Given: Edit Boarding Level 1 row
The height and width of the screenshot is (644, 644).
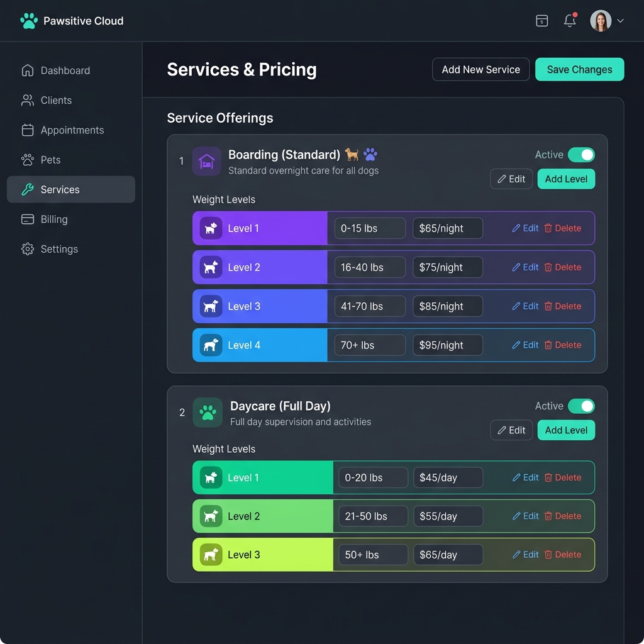Looking at the screenshot, I should tap(525, 228).
